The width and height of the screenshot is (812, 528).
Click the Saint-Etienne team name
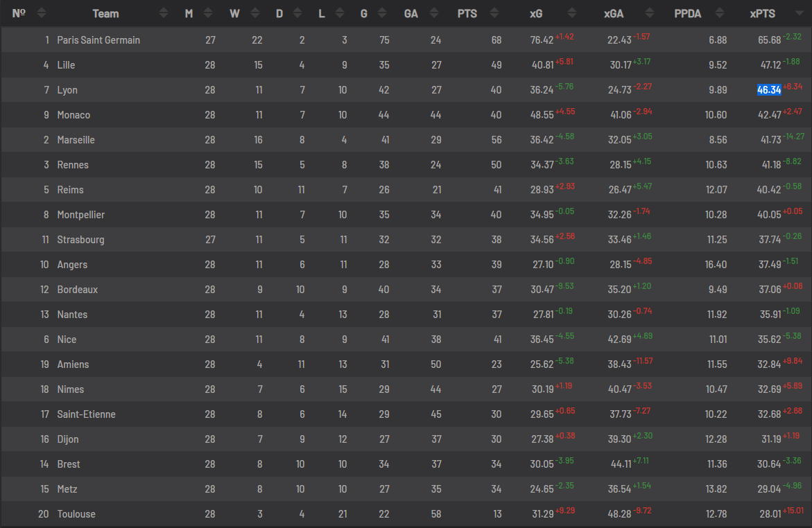point(86,414)
